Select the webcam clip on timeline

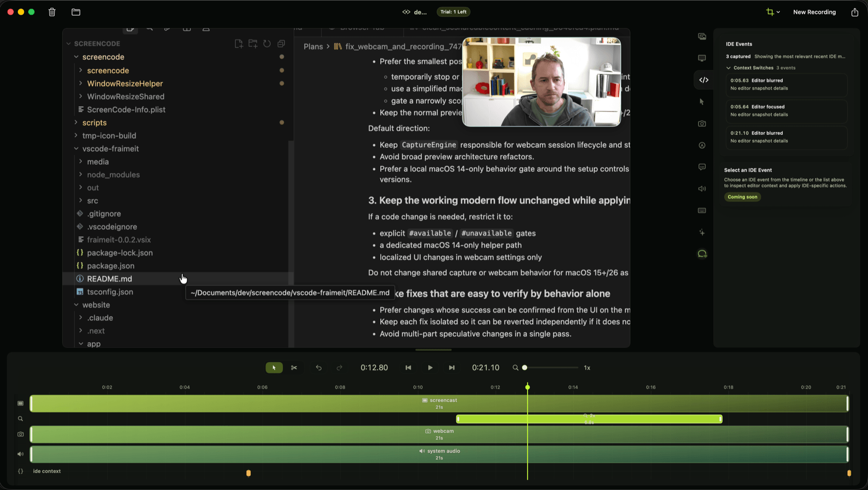coord(439,434)
